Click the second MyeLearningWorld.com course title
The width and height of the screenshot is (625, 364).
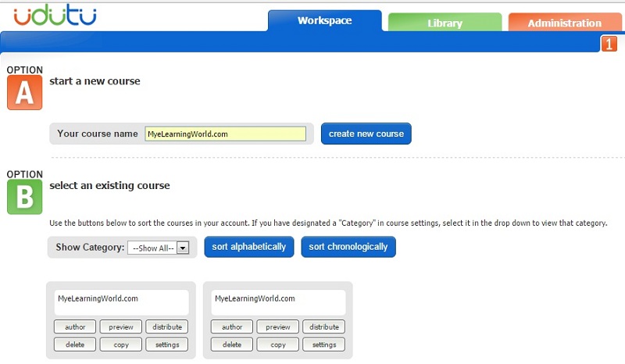click(x=255, y=298)
